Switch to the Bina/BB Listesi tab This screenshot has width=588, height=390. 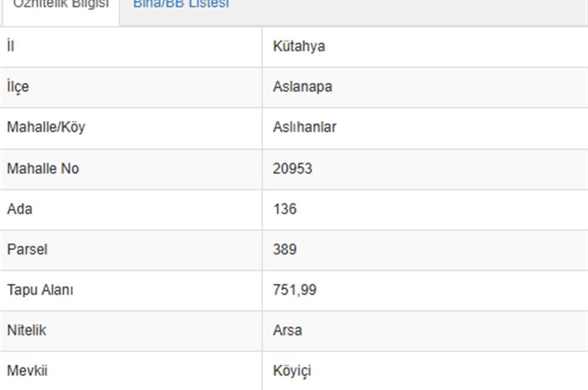click(x=181, y=5)
